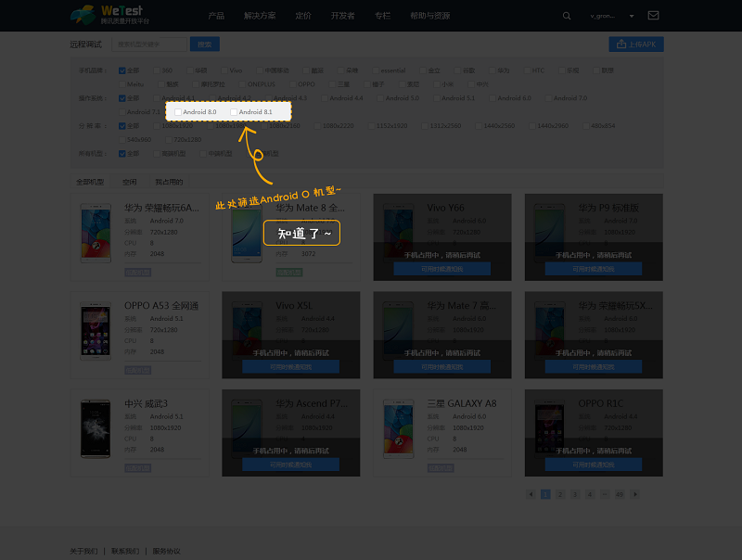
Task: Go to page 2 in pagination
Action: (560, 494)
